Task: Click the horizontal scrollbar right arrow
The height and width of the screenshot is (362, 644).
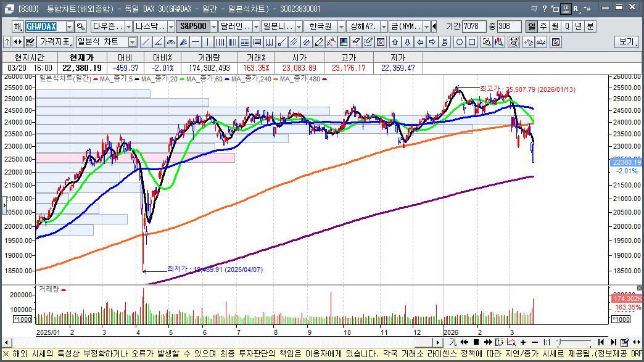Action: pyautogui.click(x=438, y=342)
